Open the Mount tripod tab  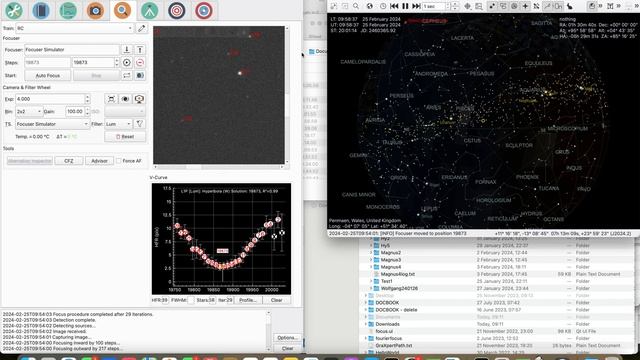pyautogui.click(x=150, y=10)
